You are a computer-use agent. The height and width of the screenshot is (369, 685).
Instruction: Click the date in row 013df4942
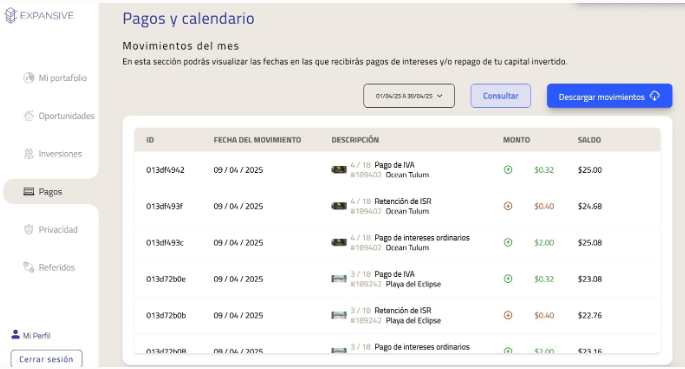pyautogui.click(x=238, y=170)
